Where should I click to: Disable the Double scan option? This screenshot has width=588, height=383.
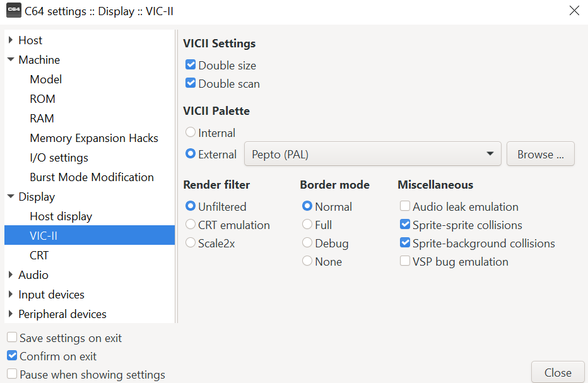191,83
